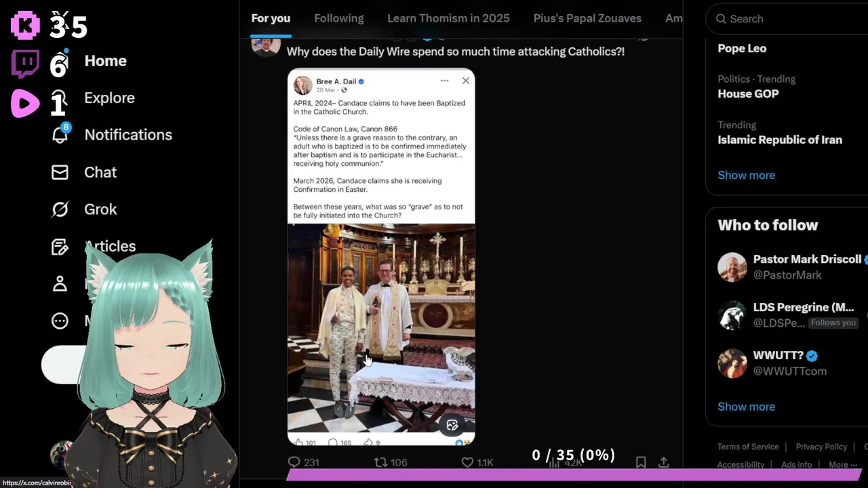Open Grok icon in sidebar

click(x=60, y=209)
